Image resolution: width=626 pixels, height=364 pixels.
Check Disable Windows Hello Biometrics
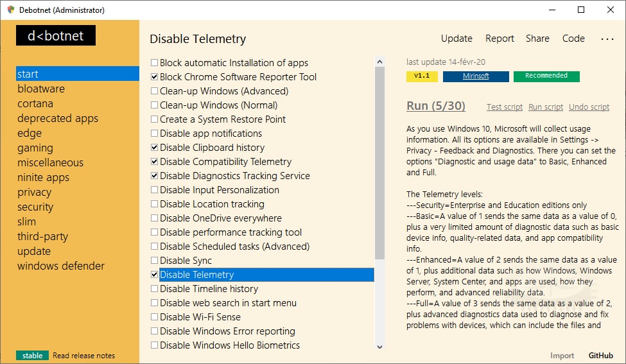[x=154, y=345]
